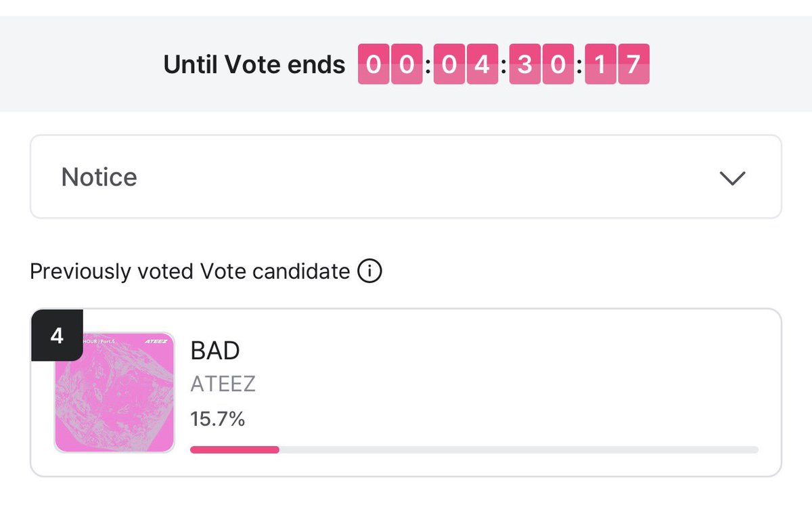Viewport: 812px width, 515px height.
Task: Click the last countdown digit 7
Action: pos(633,64)
